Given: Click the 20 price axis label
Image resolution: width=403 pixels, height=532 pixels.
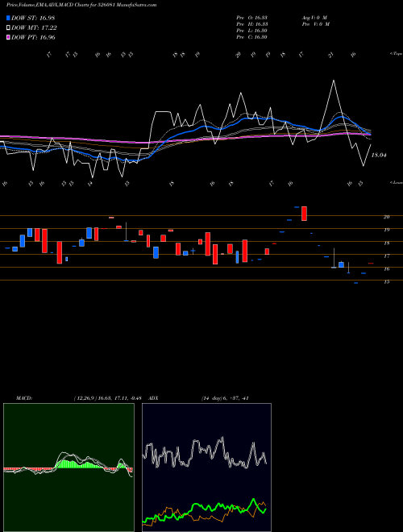Looking at the screenshot, I should (x=386, y=217).
